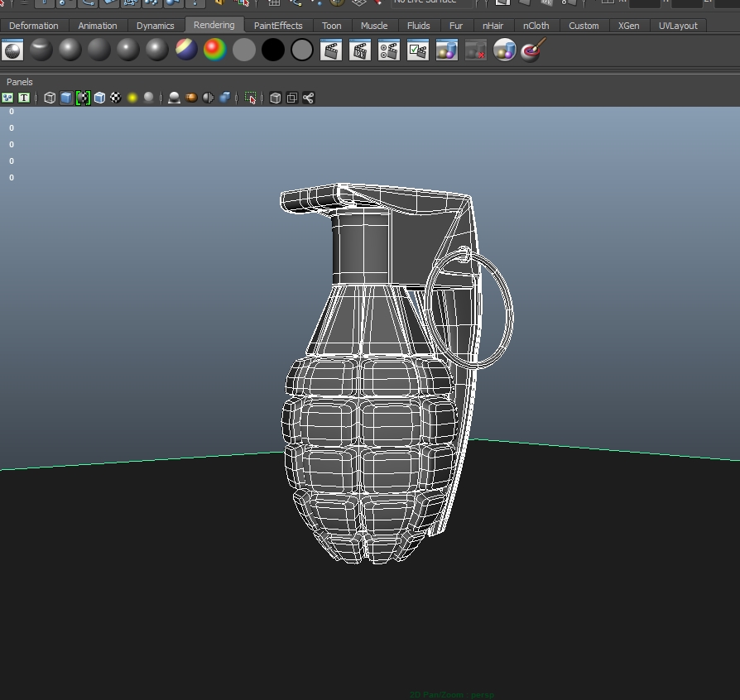The width and height of the screenshot is (740, 700).
Task: Open the Panels menu
Action: point(20,82)
